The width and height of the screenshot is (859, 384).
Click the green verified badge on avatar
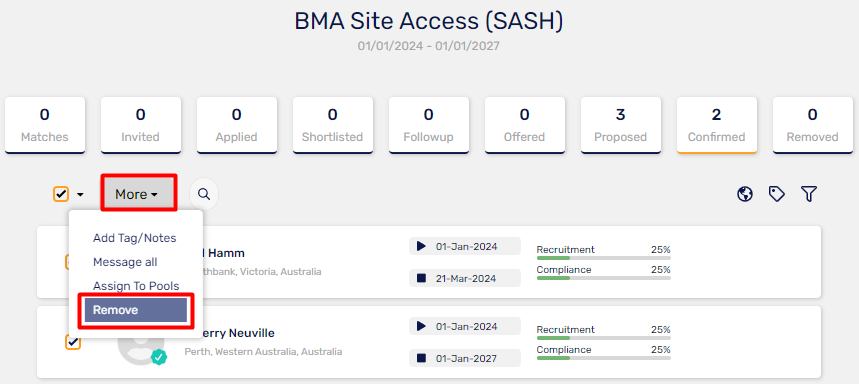(159, 357)
